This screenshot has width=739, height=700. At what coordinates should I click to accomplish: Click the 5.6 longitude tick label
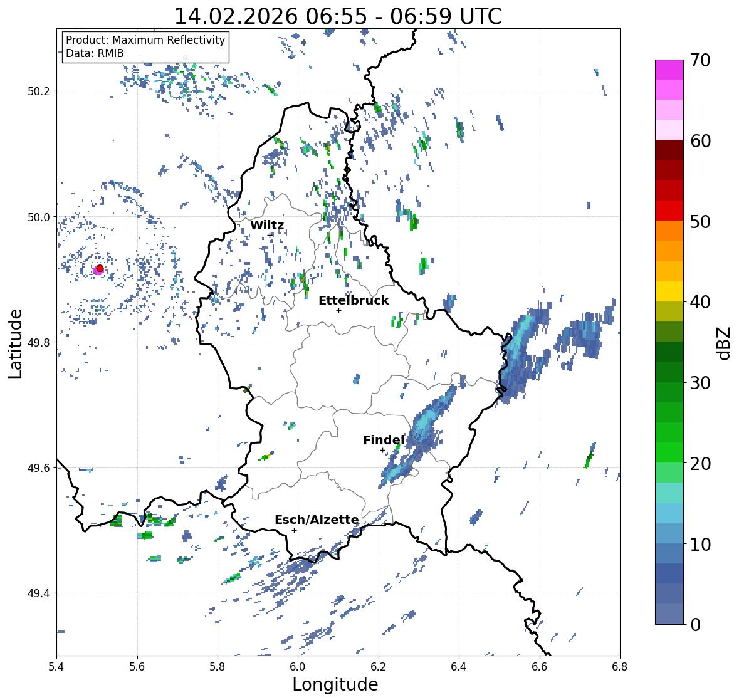coord(137,667)
